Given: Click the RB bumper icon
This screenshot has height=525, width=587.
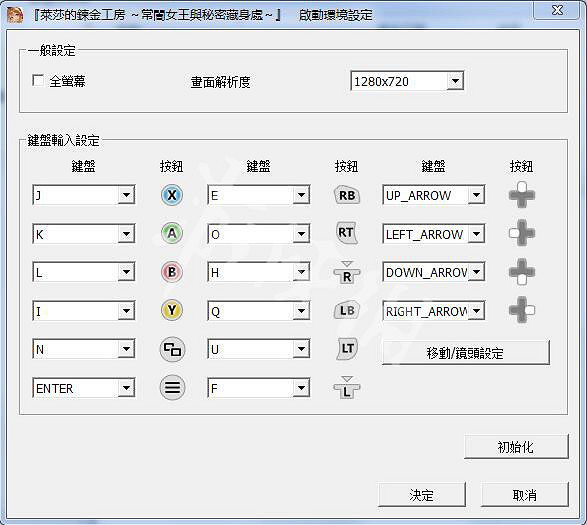Looking at the screenshot, I should click(347, 195).
